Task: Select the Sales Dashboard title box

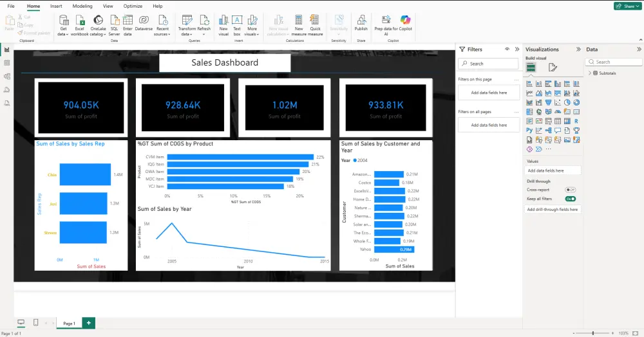Action: [x=225, y=63]
